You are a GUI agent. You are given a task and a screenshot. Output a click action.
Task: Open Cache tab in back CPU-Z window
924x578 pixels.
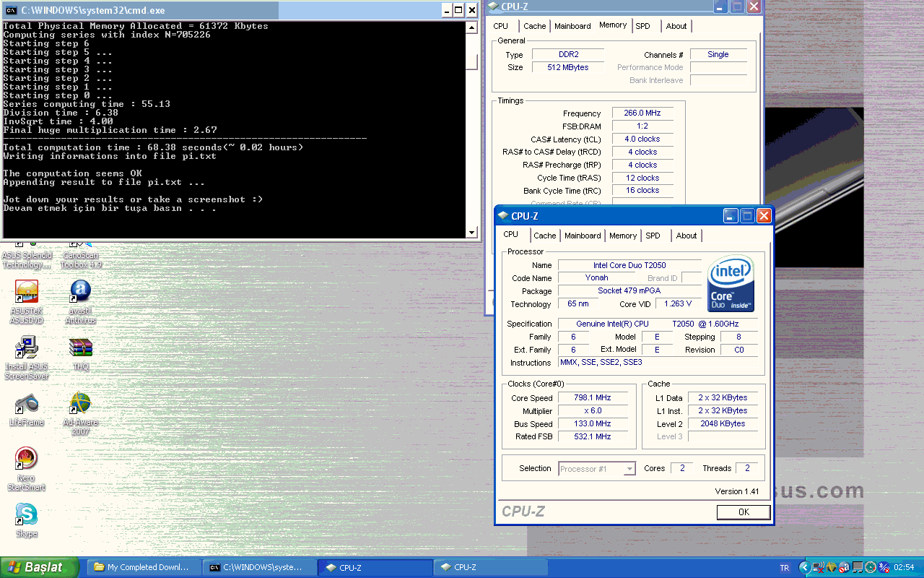click(535, 26)
